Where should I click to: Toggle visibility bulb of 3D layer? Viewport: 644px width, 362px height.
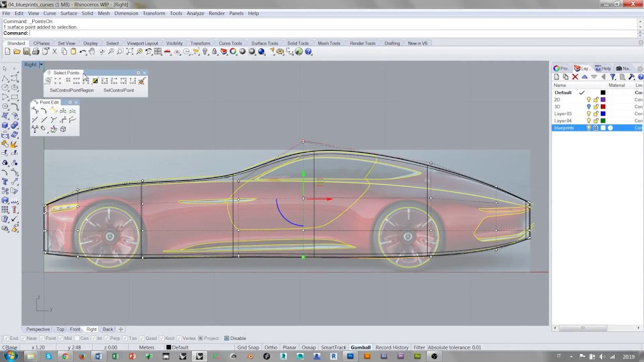(589, 107)
